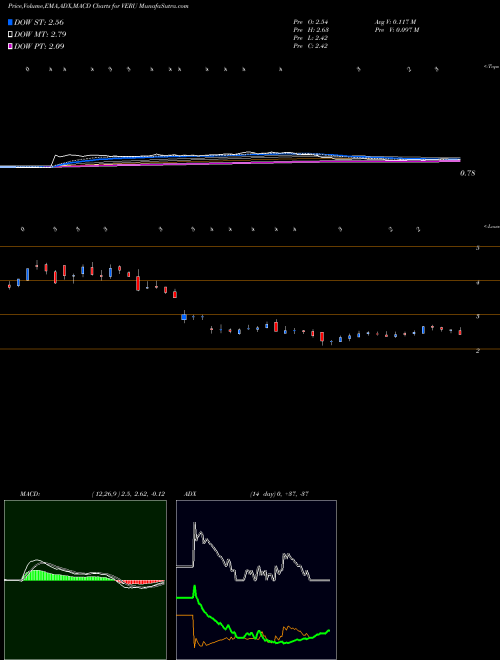The height and width of the screenshot is (660, 500).
Task: Click the price axis label 4
Action: click(x=478, y=282)
